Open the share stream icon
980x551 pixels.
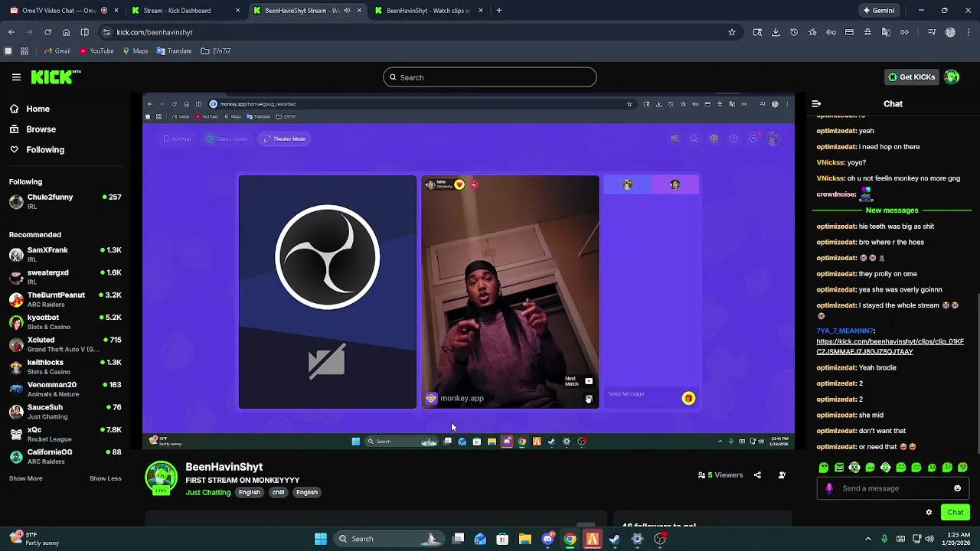(x=757, y=475)
